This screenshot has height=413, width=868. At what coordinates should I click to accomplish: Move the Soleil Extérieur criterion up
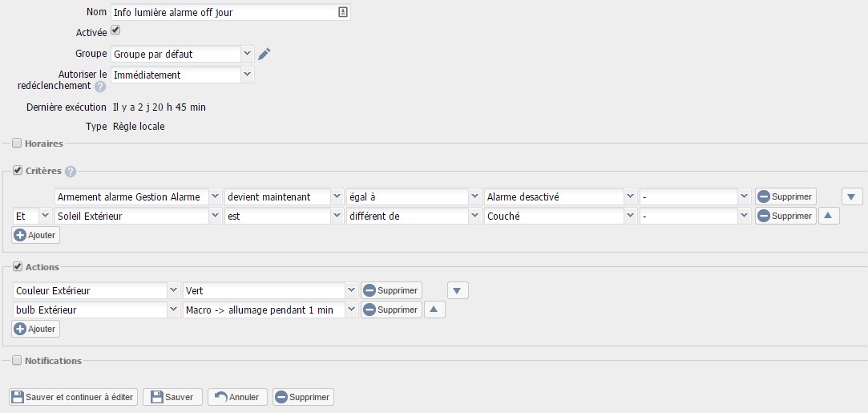(828, 216)
